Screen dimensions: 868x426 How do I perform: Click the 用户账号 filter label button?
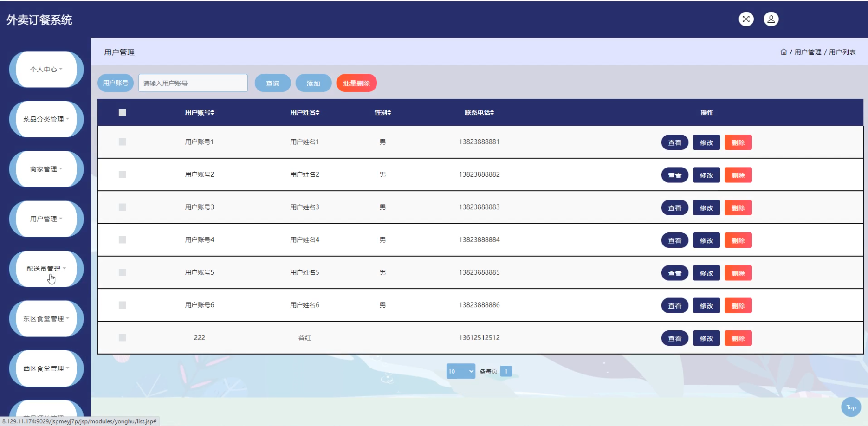(x=116, y=83)
